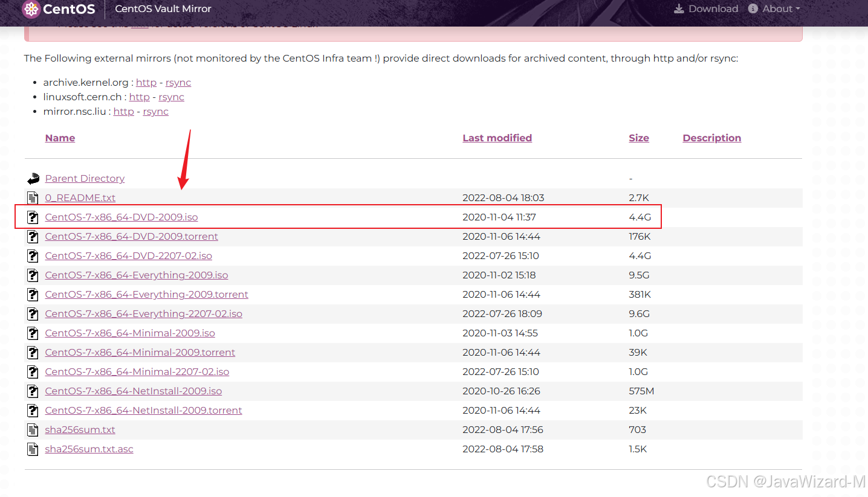Click the text-file icon beside sha256sum.txt.asc
868x497 pixels.
33,449
